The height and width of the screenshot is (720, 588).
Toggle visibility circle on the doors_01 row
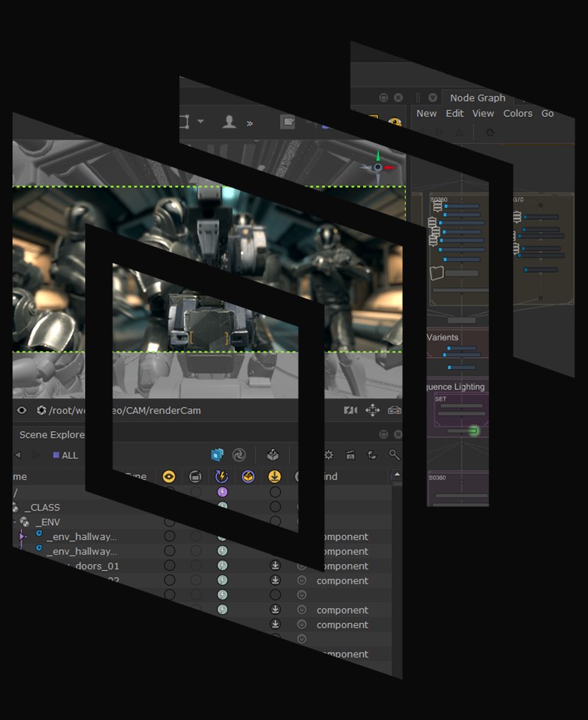[170, 565]
